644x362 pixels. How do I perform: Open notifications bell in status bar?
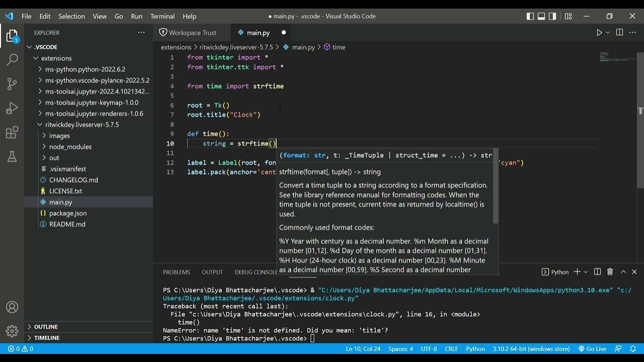(x=632, y=349)
